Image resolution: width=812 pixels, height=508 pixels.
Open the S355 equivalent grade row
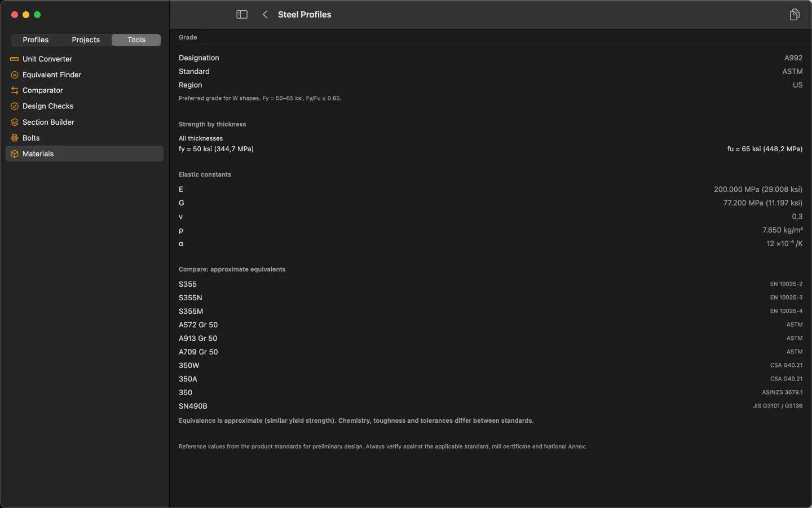pos(491,284)
